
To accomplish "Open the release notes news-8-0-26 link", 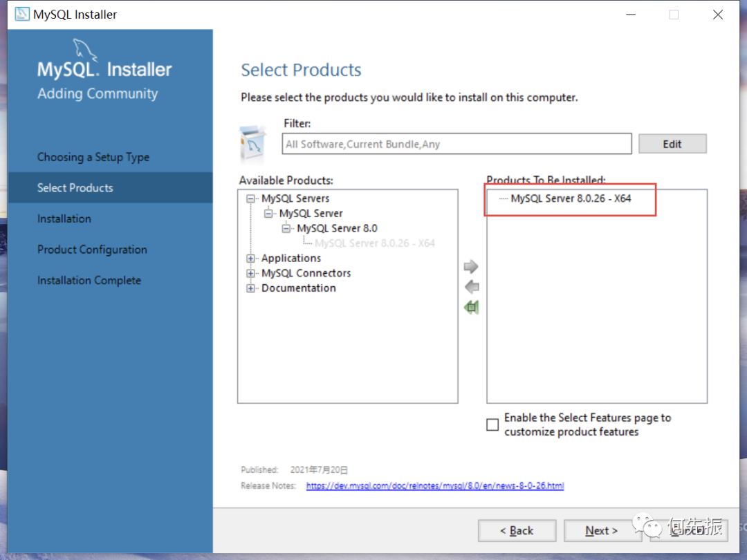I will [435, 486].
